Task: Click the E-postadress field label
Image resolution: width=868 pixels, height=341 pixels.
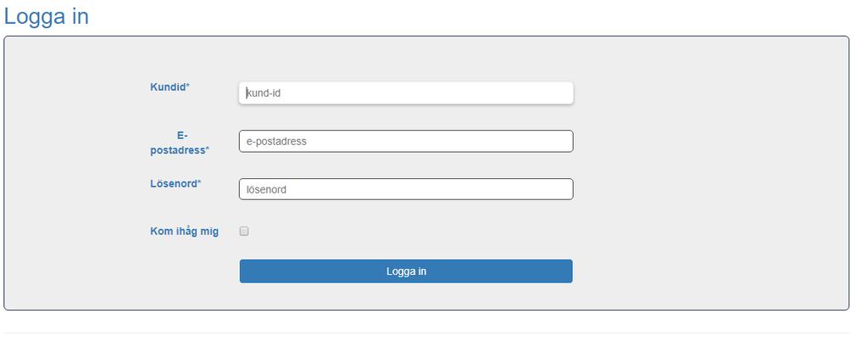Action: click(x=180, y=143)
